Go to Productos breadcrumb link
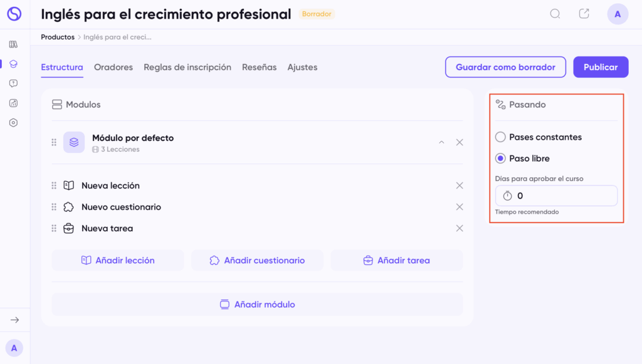Viewport: 642px width, 364px height. [x=58, y=37]
